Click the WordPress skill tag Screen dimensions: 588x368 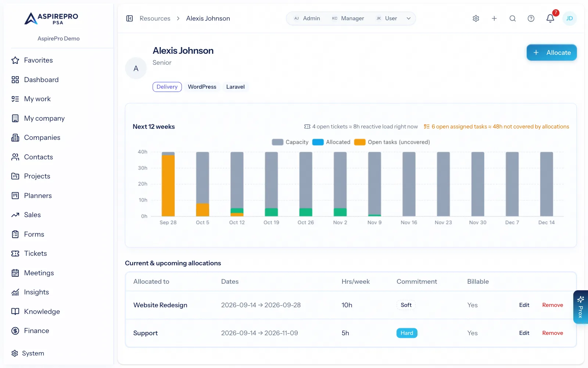click(x=202, y=87)
